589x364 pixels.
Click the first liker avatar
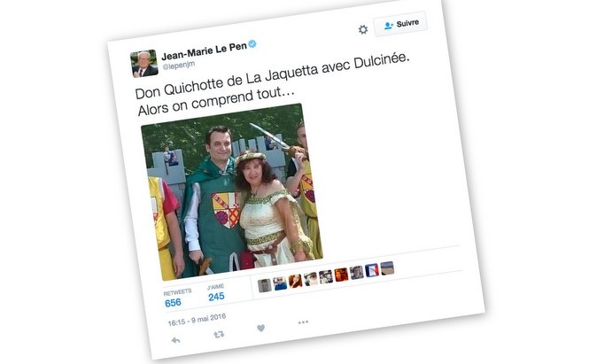[x=265, y=285]
